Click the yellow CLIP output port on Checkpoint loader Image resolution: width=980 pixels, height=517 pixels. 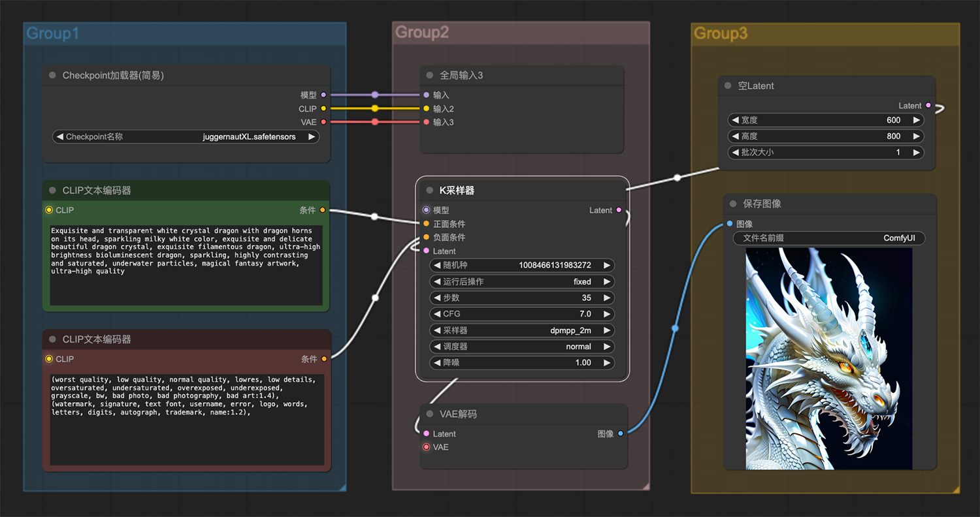coord(323,108)
